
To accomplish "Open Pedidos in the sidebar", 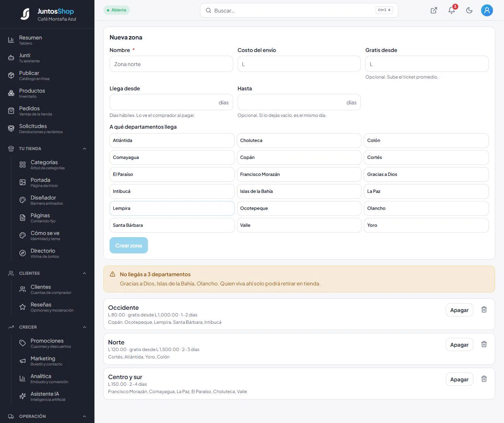I will (x=47, y=111).
